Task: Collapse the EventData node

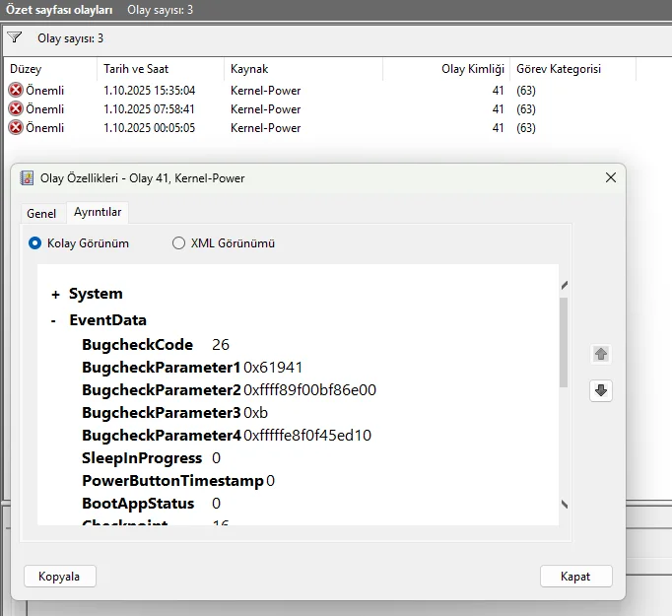Action: pyautogui.click(x=53, y=320)
